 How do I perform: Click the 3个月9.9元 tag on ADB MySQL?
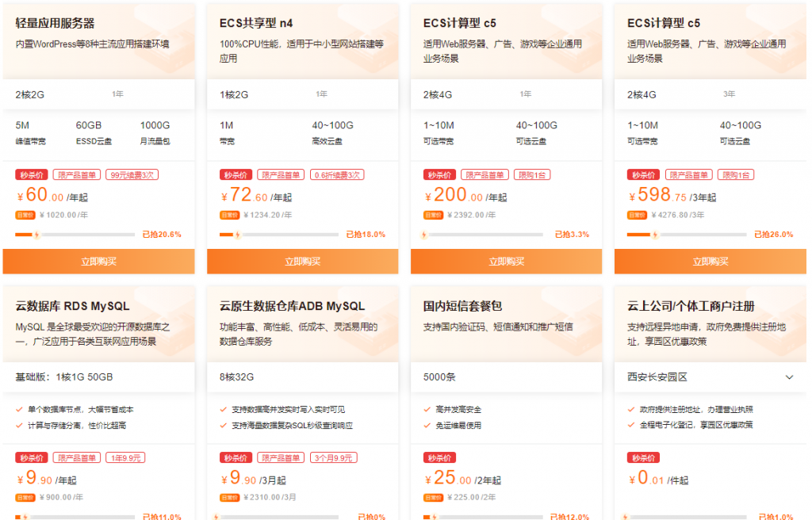(334, 458)
